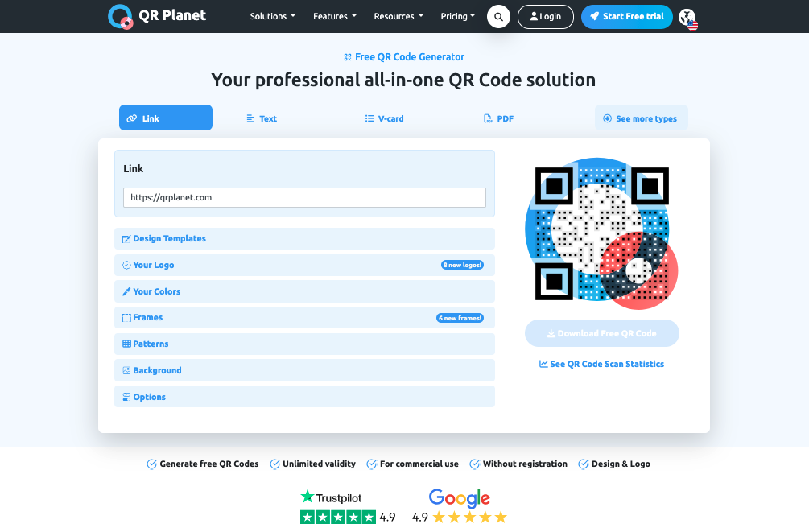Click the Your Logo circle icon
The image size is (809, 532).
126,266
